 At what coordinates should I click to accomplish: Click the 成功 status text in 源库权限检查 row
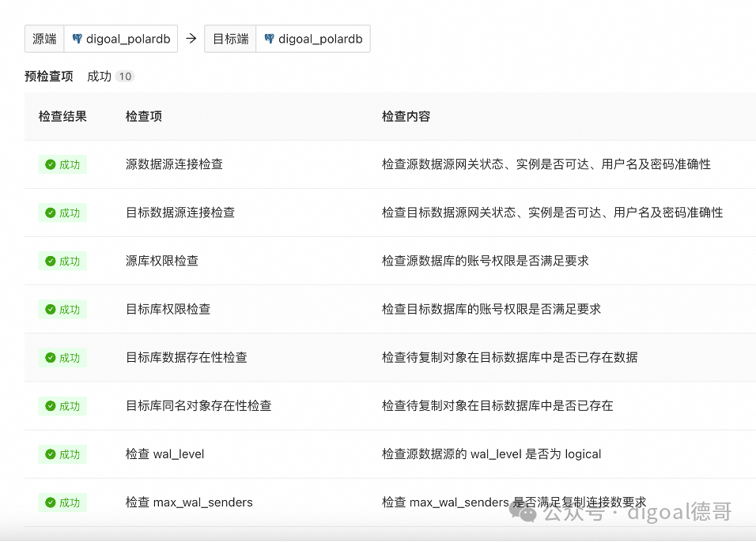click(x=70, y=261)
